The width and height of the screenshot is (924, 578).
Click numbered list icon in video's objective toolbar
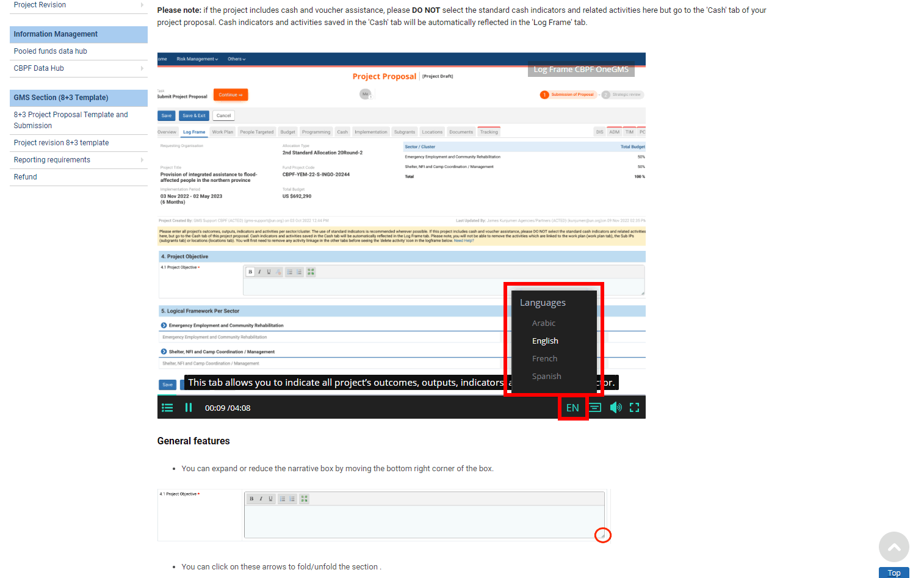(x=299, y=272)
